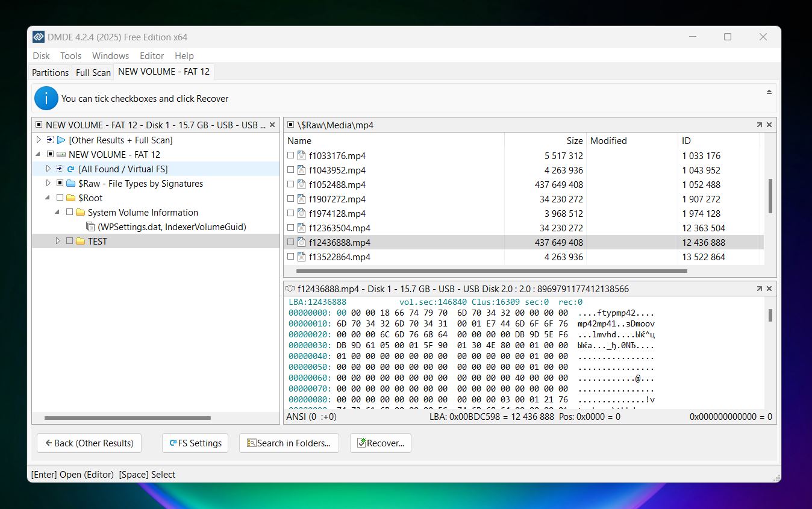Close the hex viewer panel

(769, 289)
